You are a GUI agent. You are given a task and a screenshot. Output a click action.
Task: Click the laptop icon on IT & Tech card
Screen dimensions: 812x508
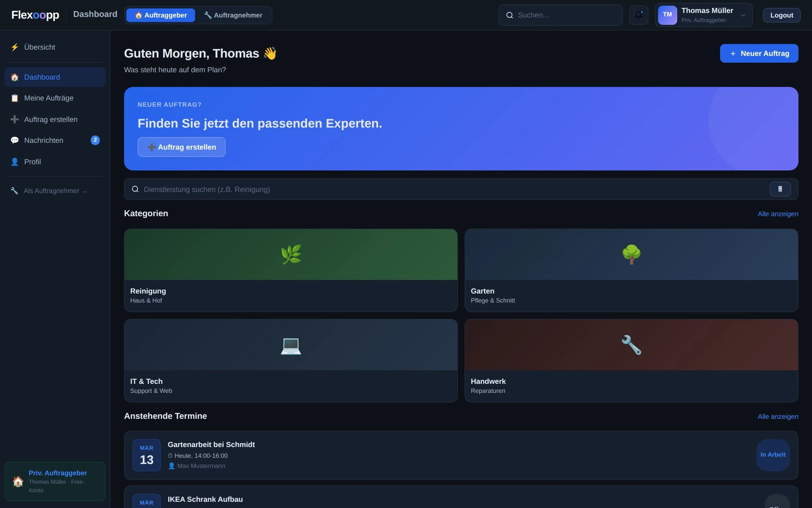291,345
